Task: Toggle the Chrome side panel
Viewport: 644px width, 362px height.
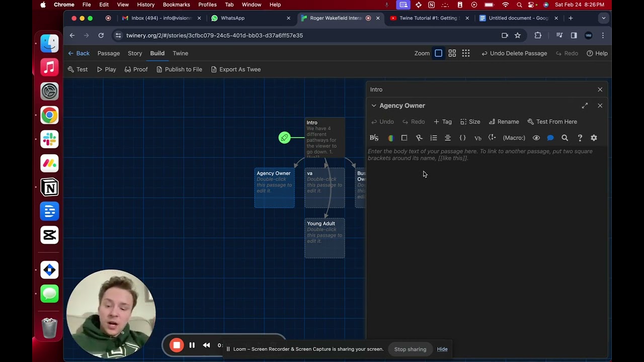Action: click(574, 35)
